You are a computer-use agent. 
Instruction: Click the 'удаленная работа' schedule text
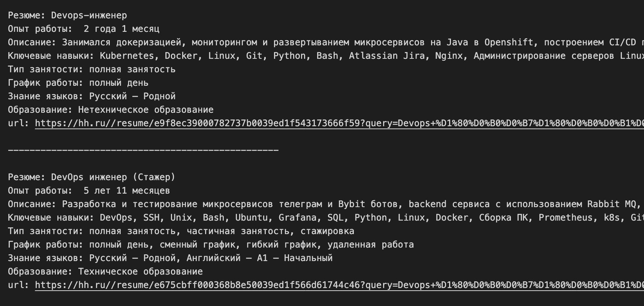pyautogui.click(x=370, y=245)
